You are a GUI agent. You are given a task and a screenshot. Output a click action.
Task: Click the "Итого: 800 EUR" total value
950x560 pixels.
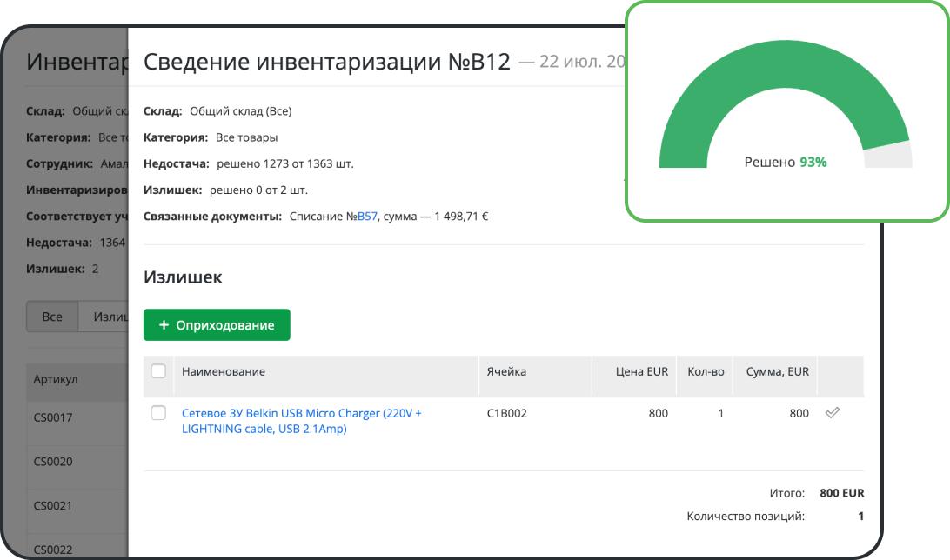(x=840, y=492)
